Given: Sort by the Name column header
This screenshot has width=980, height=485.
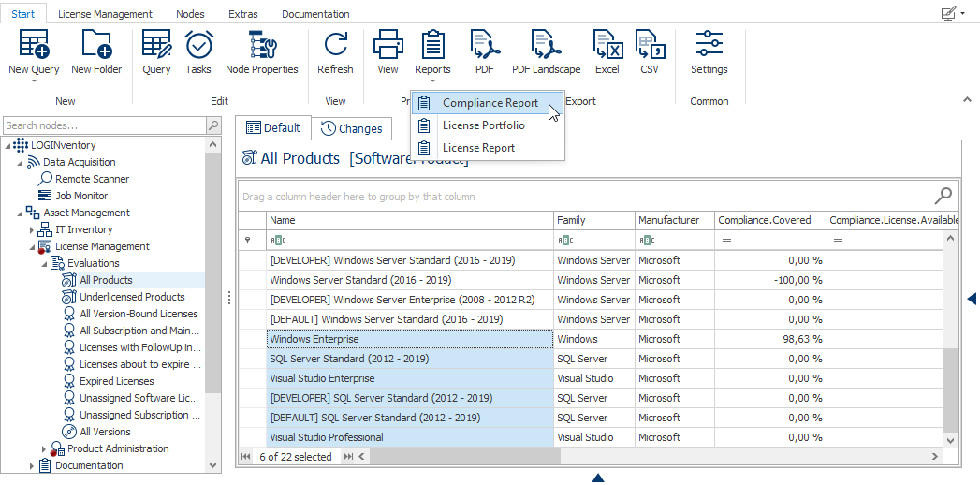Looking at the screenshot, I should pyautogui.click(x=410, y=220).
